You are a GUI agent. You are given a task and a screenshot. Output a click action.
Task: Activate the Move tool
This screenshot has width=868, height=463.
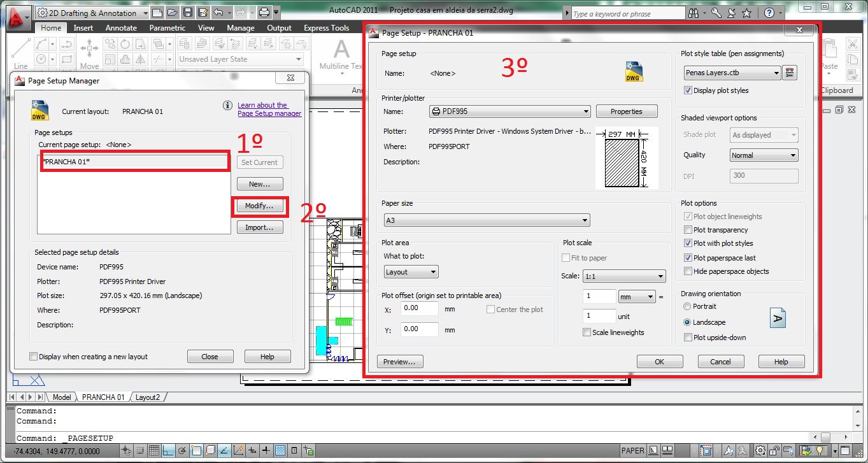pos(89,47)
